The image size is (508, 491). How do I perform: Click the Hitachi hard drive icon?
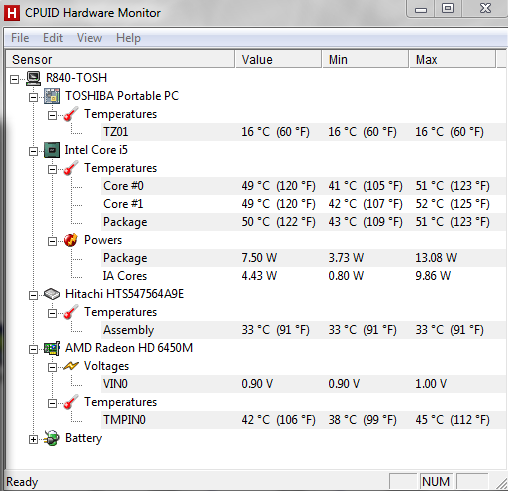coord(52,294)
